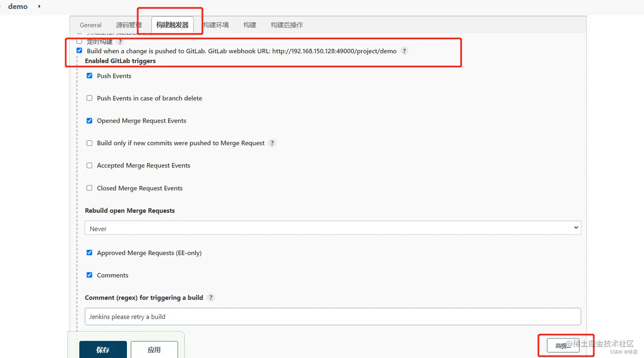Click Enabled GitLab triggers label
Viewport: 644px width, 358px height.
coord(120,61)
